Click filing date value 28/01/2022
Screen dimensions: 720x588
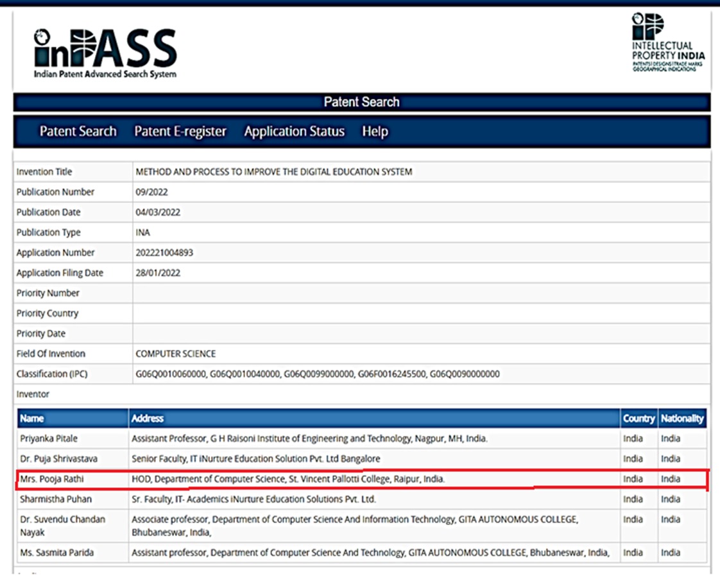(x=158, y=273)
